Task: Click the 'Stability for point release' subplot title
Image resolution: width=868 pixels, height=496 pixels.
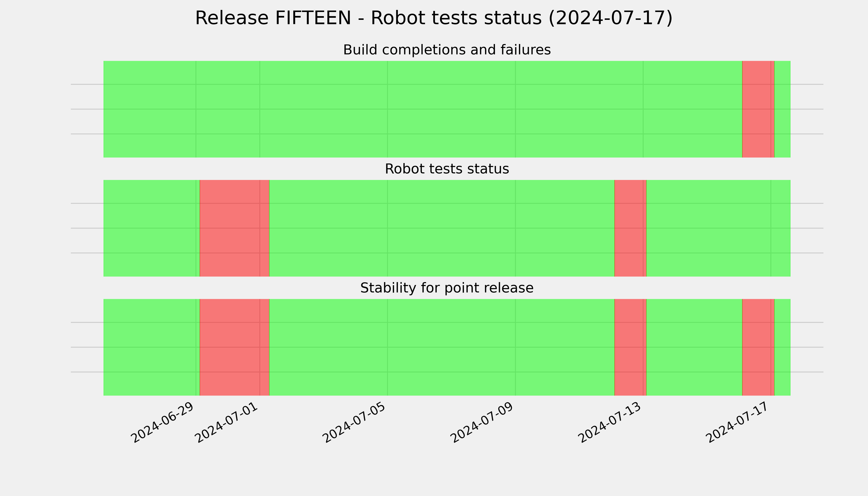Action: tap(447, 288)
